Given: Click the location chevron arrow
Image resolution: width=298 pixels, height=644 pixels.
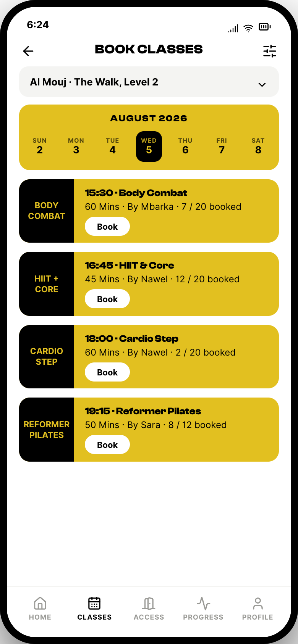Looking at the screenshot, I should (262, 85).
